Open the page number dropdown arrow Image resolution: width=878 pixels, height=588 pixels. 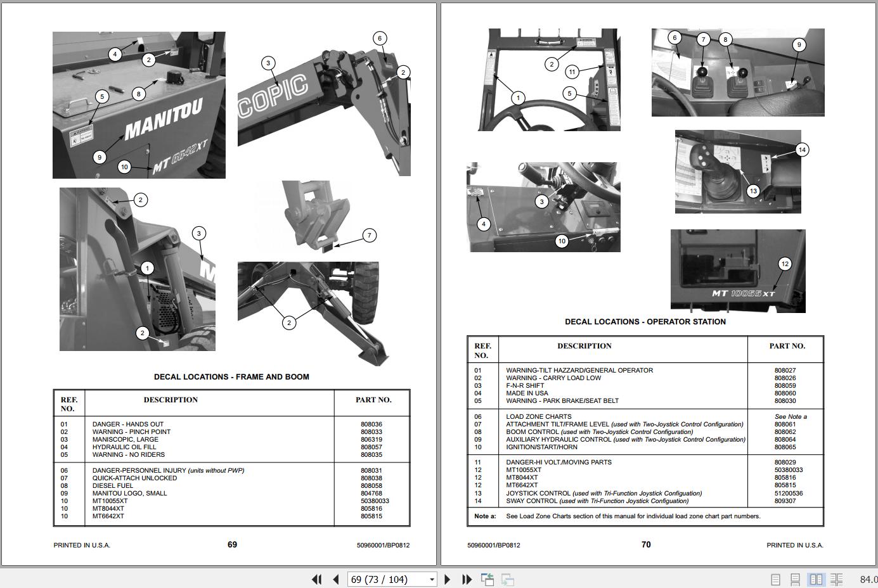pyautogui.click(x=432, y=579)
